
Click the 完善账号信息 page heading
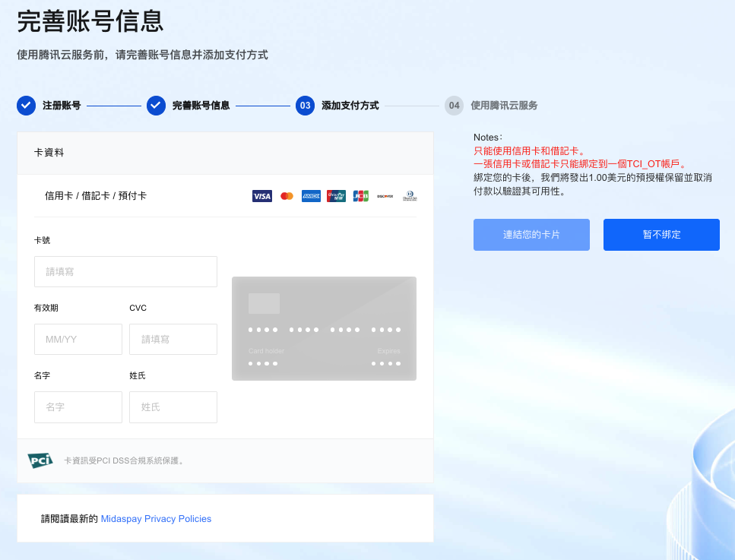(90, 21)
